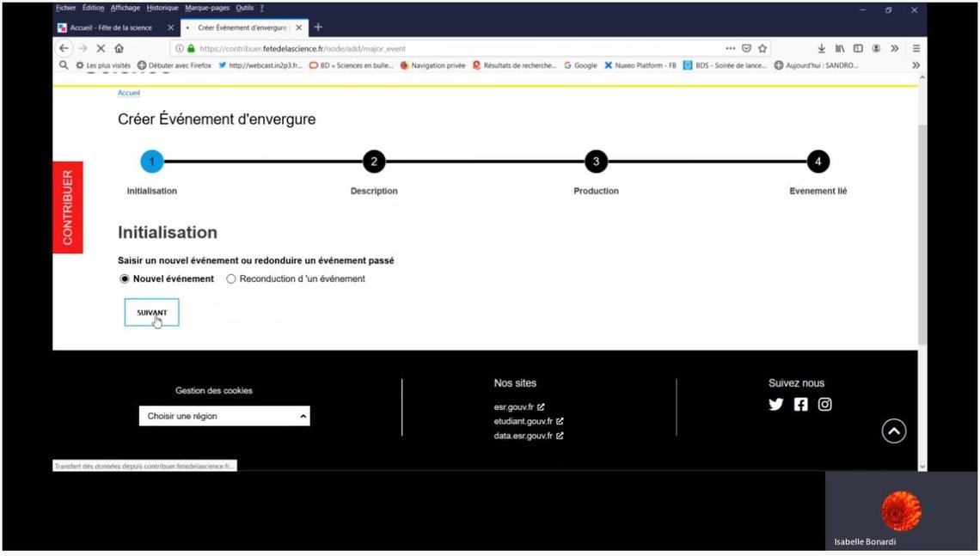Click the Firefox home icon
The height and width of the screenshot is (556, 980).
(119, 49)
